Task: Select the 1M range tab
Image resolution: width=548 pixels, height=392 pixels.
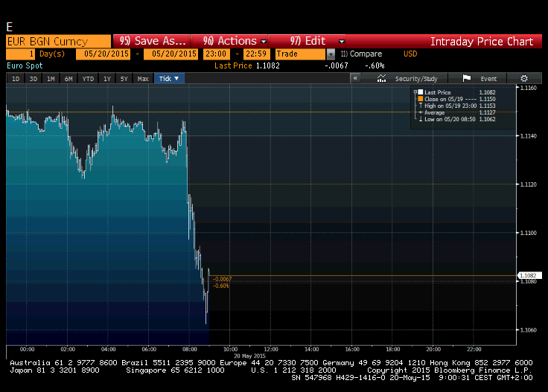Action: [x=51, y=79]
